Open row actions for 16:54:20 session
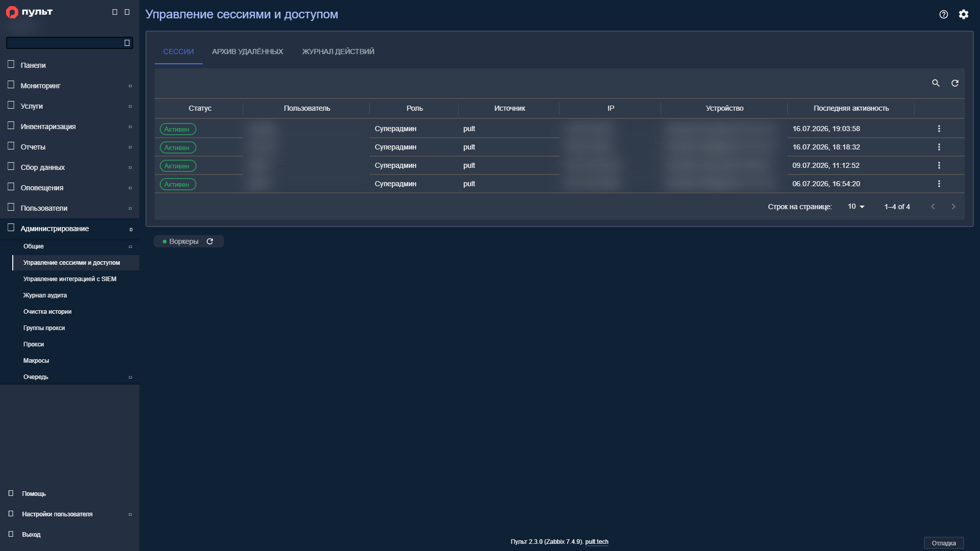Image resolution: width=980 pixels, height=551 pixels. coord(939,184)
